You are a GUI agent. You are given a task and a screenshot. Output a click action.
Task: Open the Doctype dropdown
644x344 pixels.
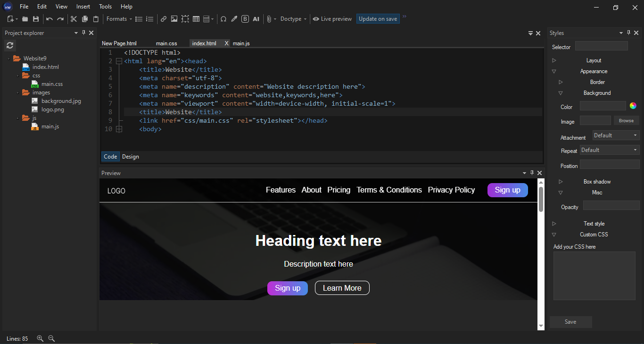(x=294, y=19)
